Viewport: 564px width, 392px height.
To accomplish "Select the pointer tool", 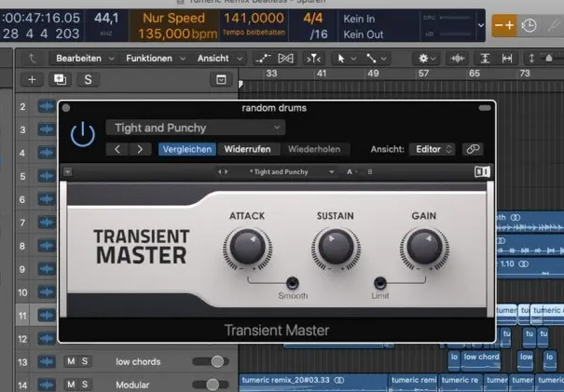I will pyautogui.click(x=341, y=59).
